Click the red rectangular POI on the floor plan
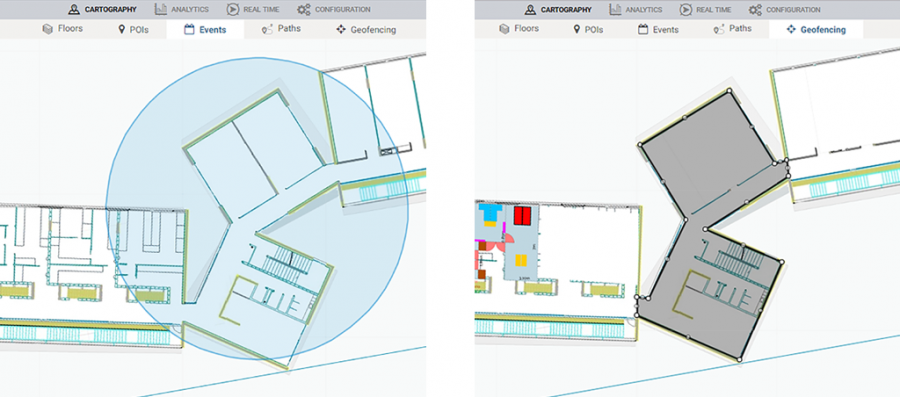The height and width of the screenshot is (397, 900). [x=522, y=216]
